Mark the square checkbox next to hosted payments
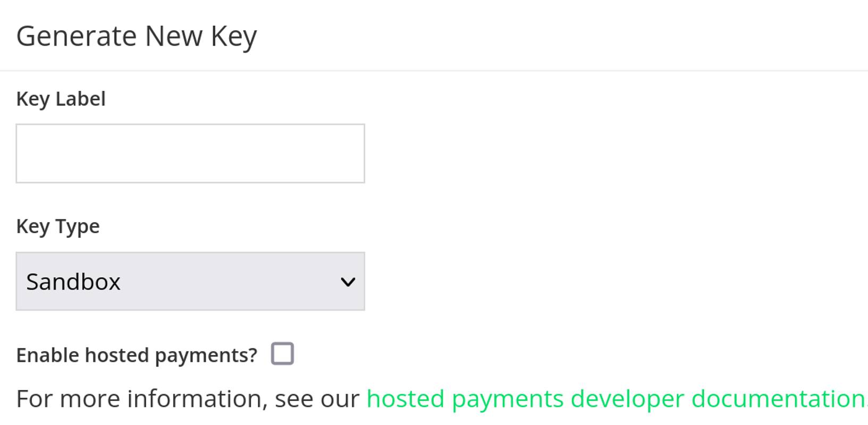This screenshot has height=425, width=868. 283,353
